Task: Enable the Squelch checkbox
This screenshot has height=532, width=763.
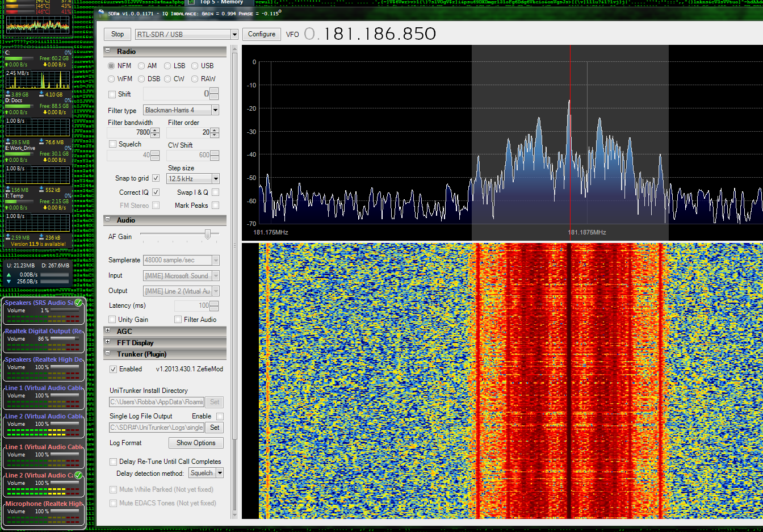Action: coord(112,144)
